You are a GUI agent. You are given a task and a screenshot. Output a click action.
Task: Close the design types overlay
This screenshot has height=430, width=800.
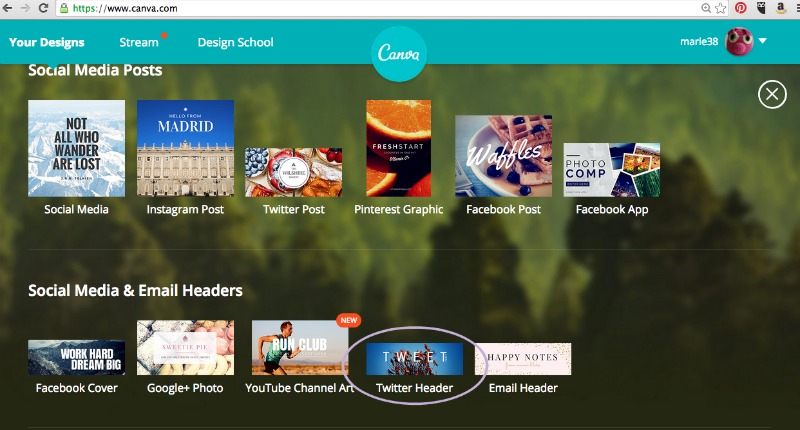click(772, 94)
